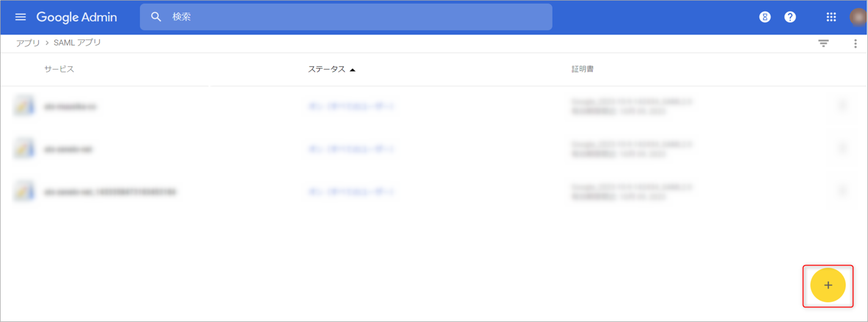Screen dimensions: 868x322
Task: Click the Google Admin logo
Action: click(x=77, y=17)
